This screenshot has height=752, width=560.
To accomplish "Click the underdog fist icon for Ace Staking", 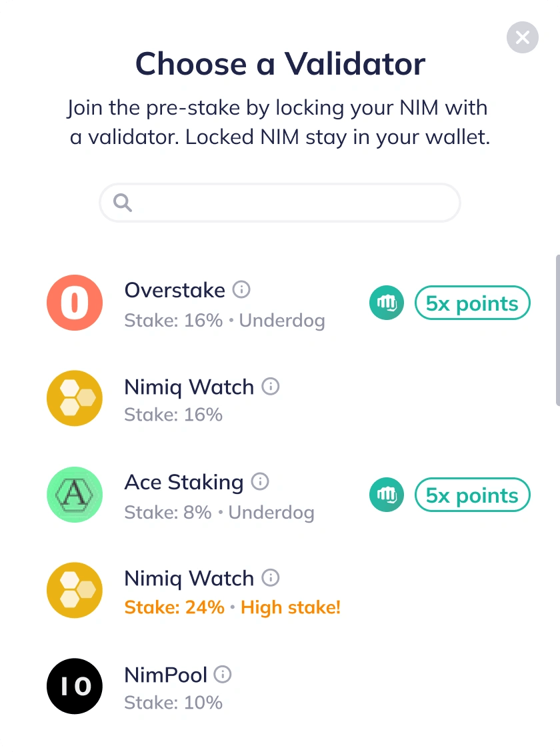I will [387, 495].
